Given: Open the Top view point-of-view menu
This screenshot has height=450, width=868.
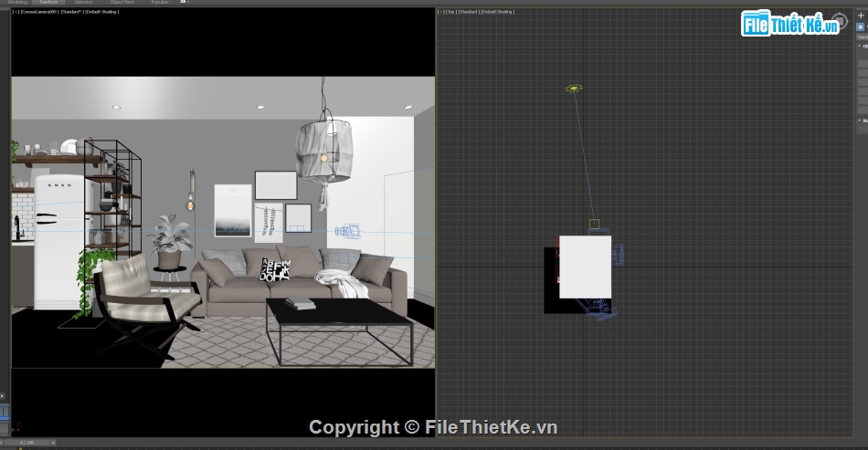Looking at the screenshot, I should [x=451, y=12].
